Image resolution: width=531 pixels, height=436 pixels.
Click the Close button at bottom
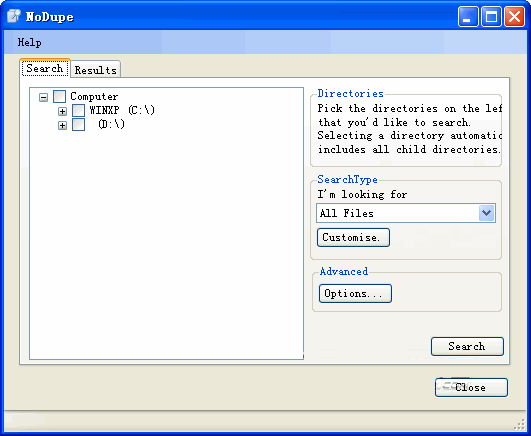click(x=471, y=387)
